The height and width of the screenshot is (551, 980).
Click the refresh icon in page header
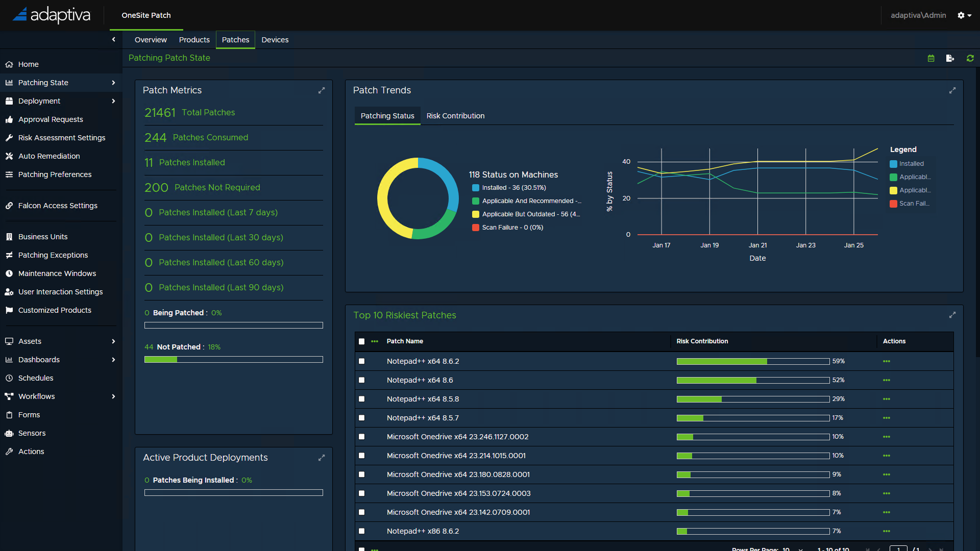point(970,58)
